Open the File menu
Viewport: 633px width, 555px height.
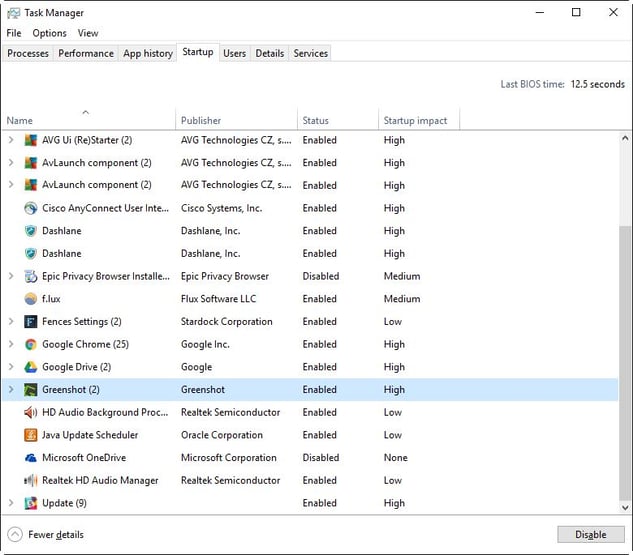(14, 33)
